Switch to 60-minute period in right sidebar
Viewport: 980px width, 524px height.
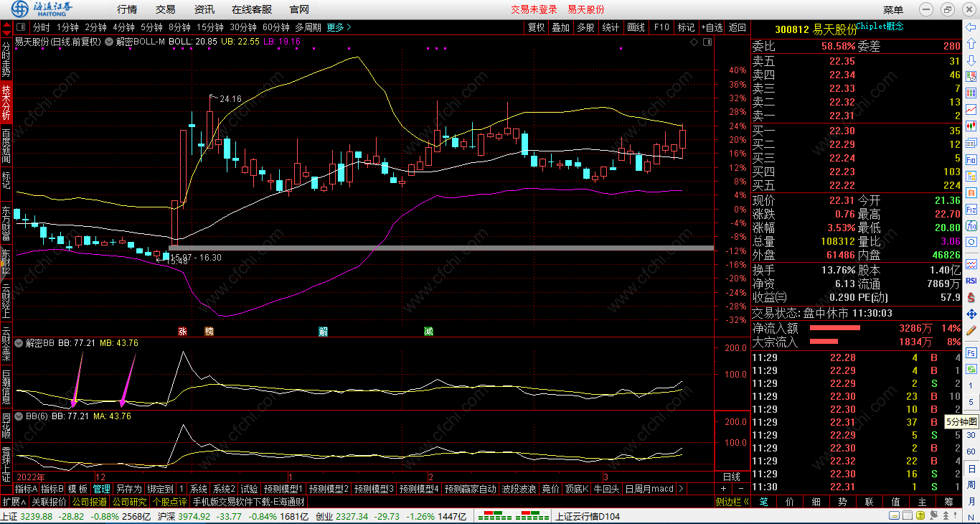(971, 452)
